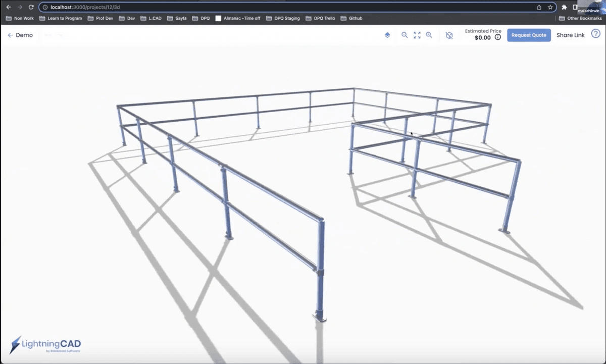Click the site info icon in address bar
The width and height of the screenshot is (606, 364).
pos(44,8)
